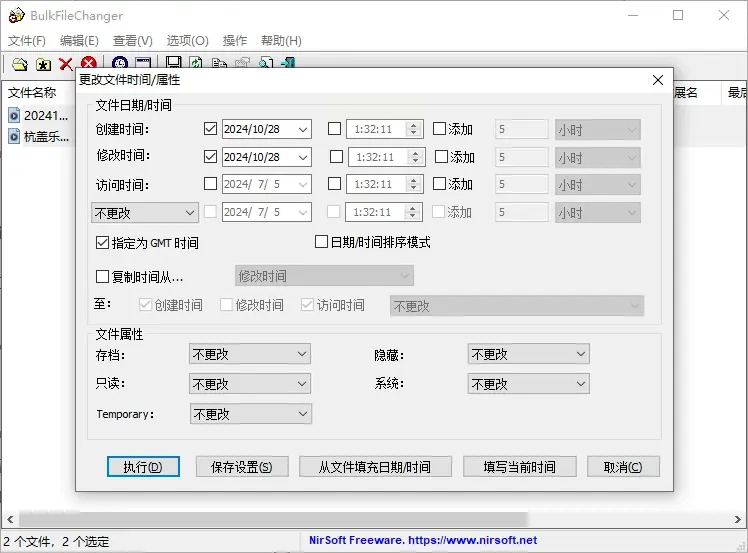The width and height of the screenshot is (748, 553).
Task: Click the exit door toolbar icon
Action: (288, 64)
